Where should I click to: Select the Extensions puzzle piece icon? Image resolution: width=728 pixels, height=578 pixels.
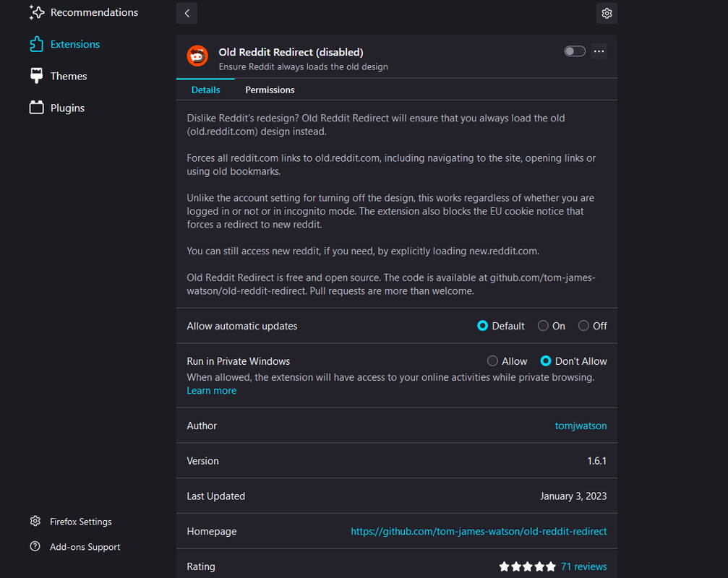click(37, 44)
